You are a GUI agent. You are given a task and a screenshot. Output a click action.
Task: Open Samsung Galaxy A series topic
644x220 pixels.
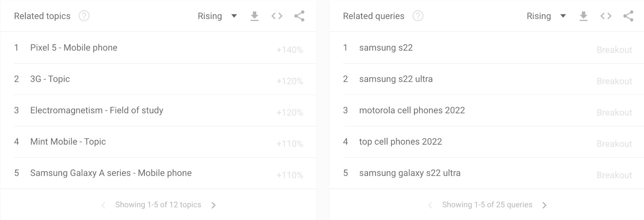point(111,173)
